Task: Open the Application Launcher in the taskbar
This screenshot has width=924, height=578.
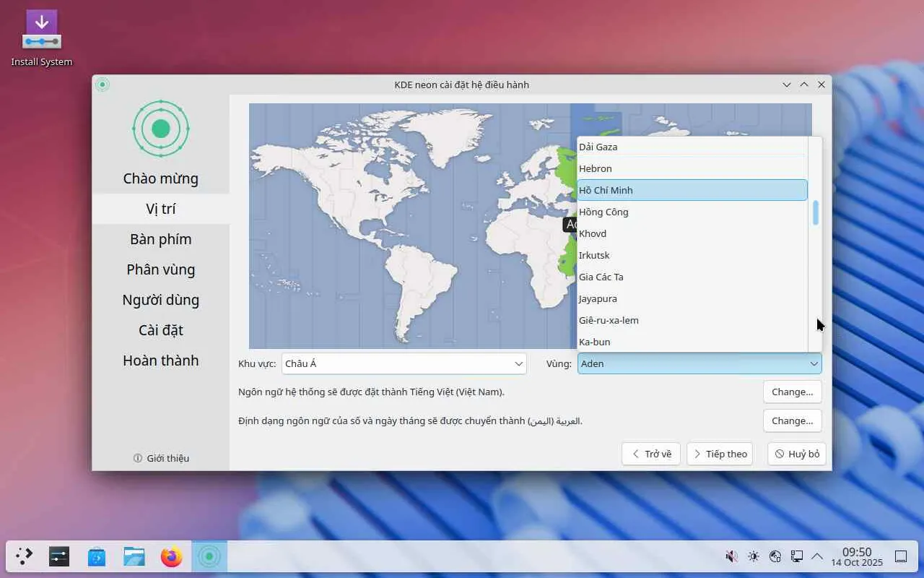Action: (25, 556)
